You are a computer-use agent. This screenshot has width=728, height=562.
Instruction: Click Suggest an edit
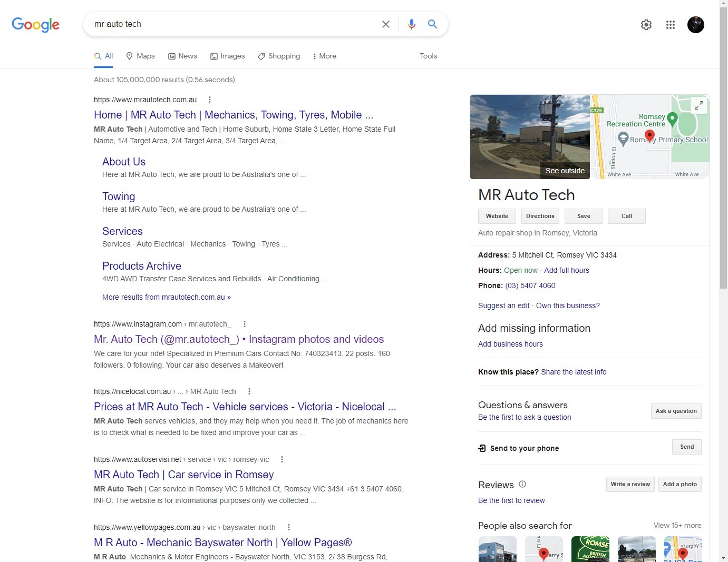504,305
